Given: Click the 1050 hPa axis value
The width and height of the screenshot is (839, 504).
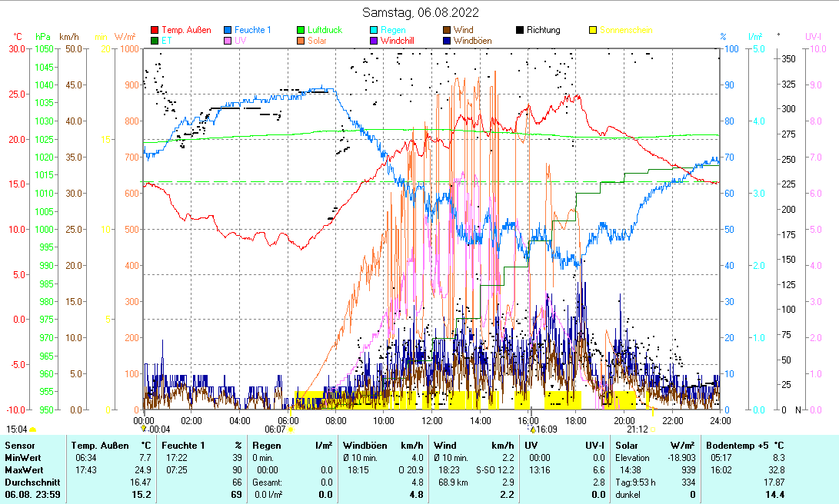Looking at the screenshot, I should [x=44, y=48].
